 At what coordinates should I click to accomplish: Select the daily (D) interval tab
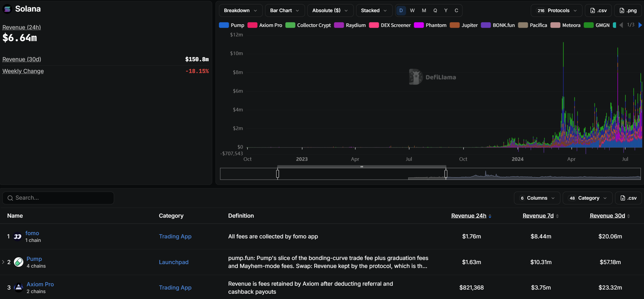click(x=401, y=11)
